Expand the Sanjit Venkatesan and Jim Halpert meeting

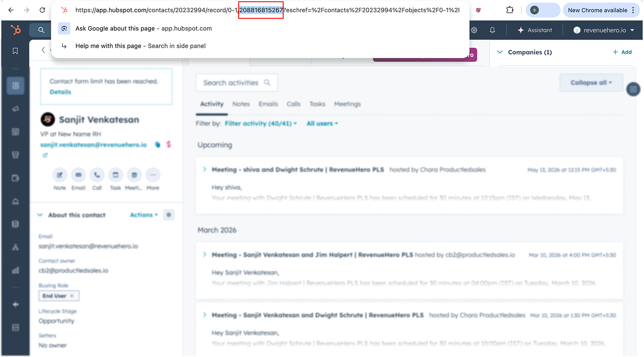point(204,254)
